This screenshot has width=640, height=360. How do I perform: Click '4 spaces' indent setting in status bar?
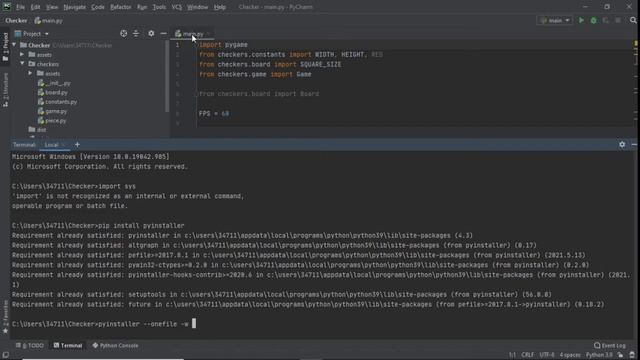coord(570,355)
